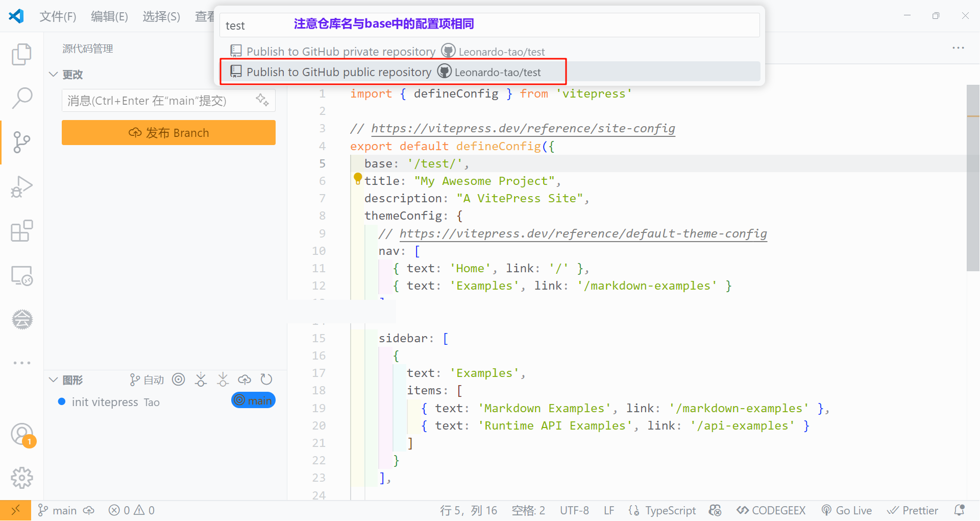Click the commit message input box

[x=168, y=101]
